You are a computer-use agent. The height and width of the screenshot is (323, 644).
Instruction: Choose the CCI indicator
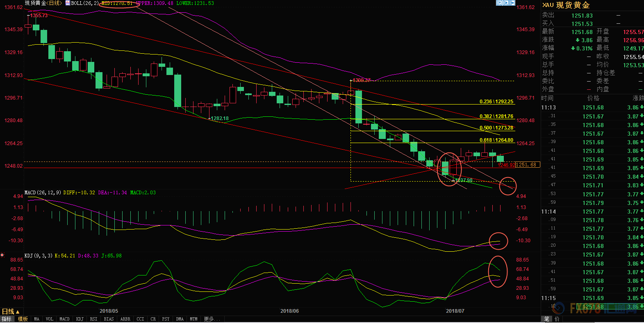tap(140, 319)
